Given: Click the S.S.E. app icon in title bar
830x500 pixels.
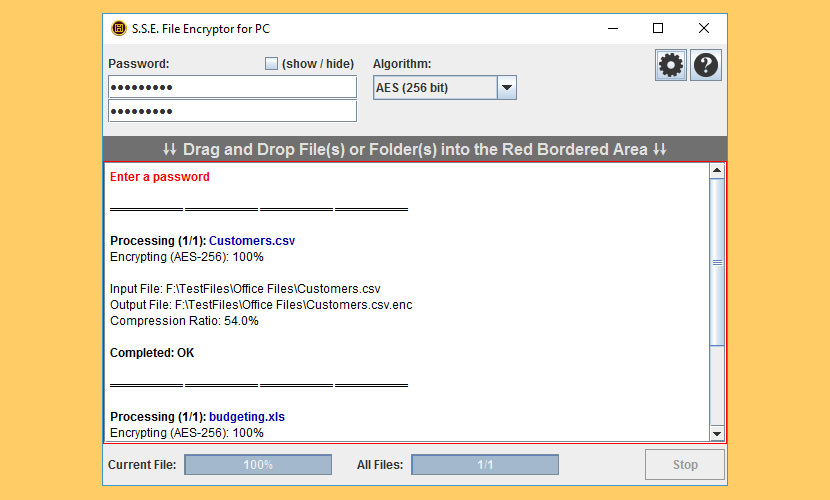Looking at the screenshot, I should 119,28.
